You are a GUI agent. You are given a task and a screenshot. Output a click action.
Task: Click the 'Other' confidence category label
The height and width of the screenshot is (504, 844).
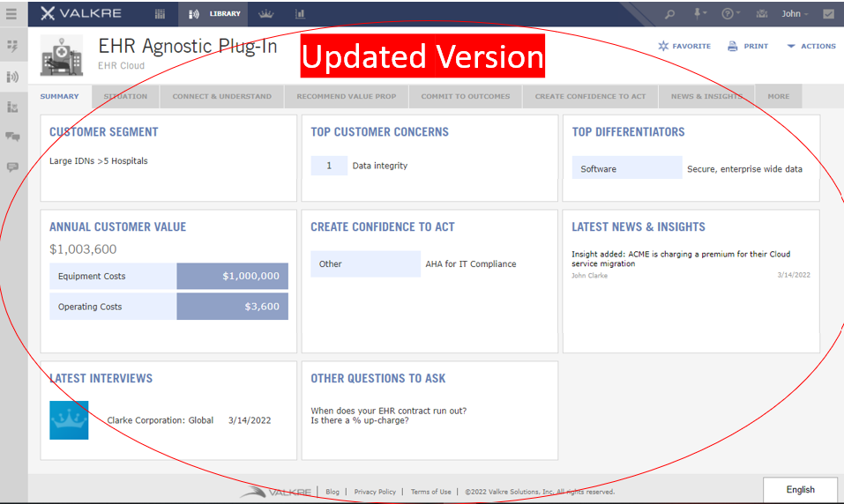[x=365, y=264]
